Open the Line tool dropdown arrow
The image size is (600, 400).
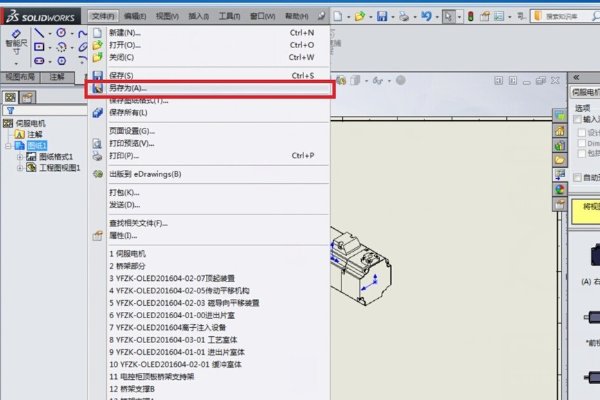click(50, 34)
